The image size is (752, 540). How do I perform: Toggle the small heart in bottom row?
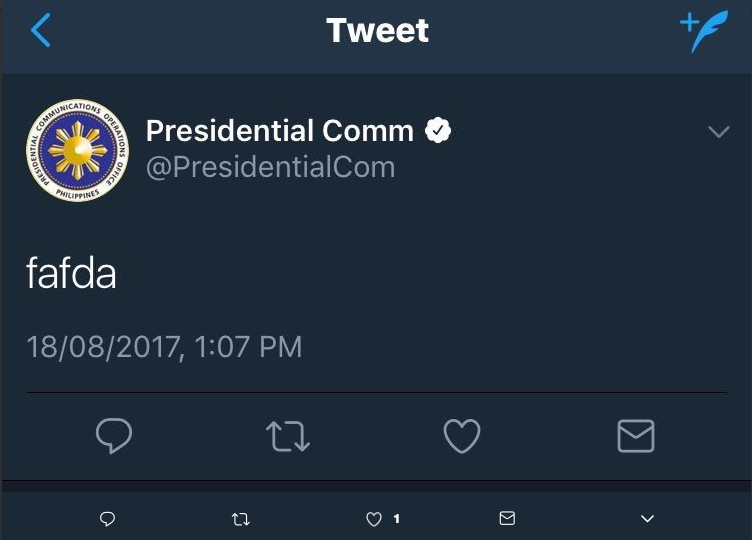click(374, 518)
